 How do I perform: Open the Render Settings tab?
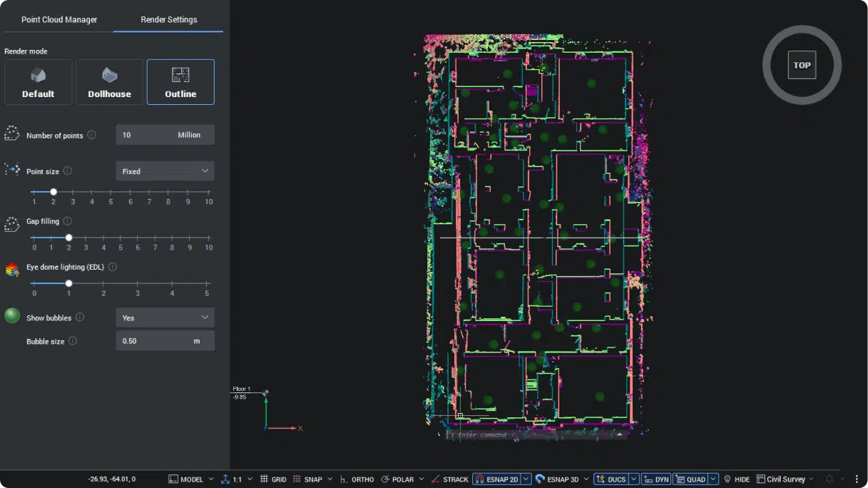coord(168,19)
